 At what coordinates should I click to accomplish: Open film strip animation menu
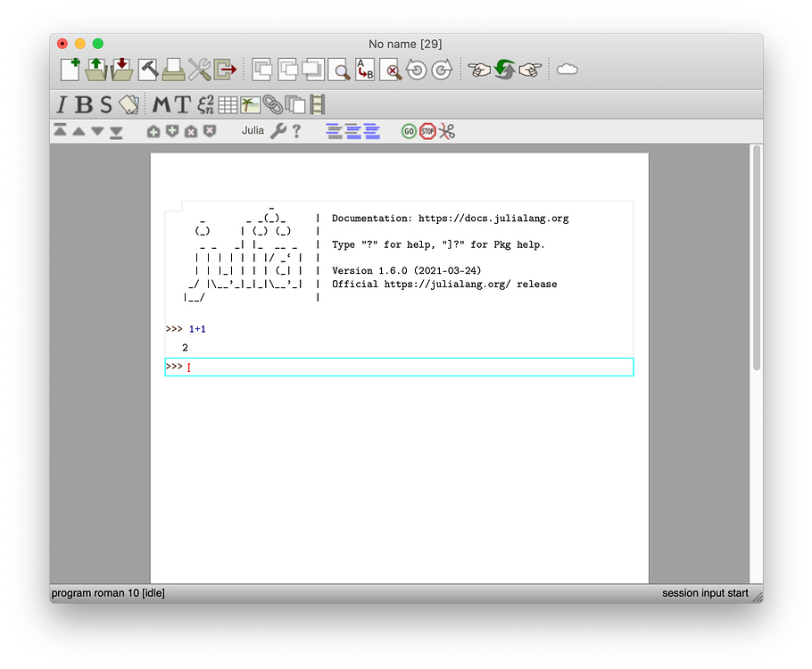click(318, 104)
